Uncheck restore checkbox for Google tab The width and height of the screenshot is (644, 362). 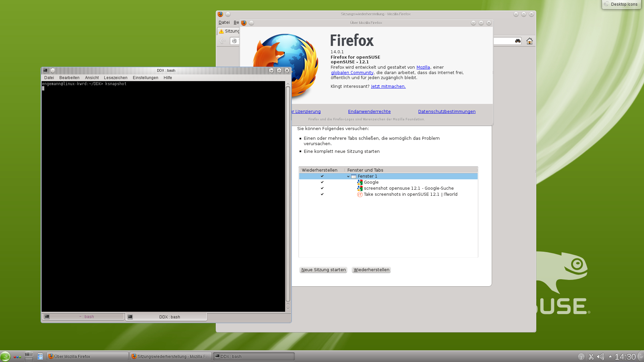(x=322, y=182)
